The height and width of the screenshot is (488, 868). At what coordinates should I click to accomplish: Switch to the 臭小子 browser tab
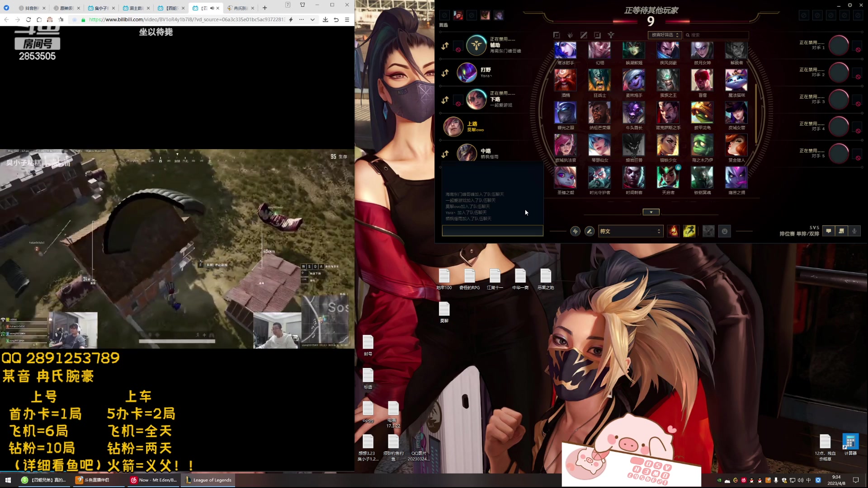(x=101, y=8)
